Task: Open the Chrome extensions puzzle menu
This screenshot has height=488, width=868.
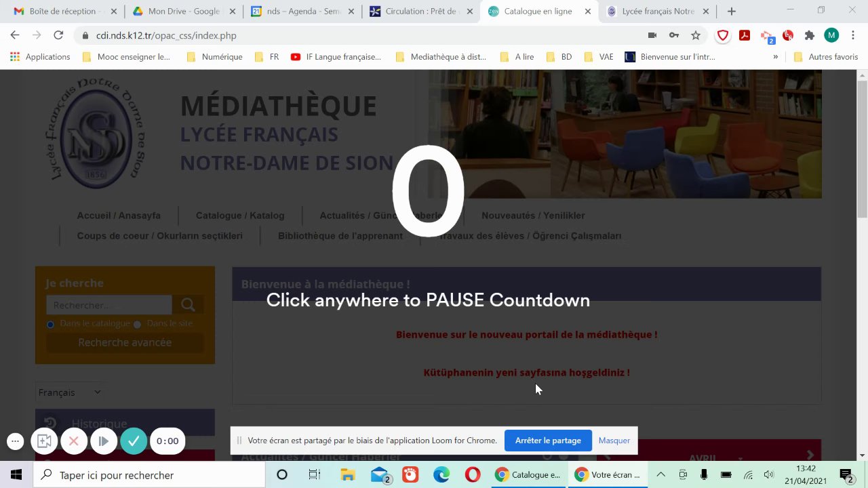Action: [x=809, y=35]
